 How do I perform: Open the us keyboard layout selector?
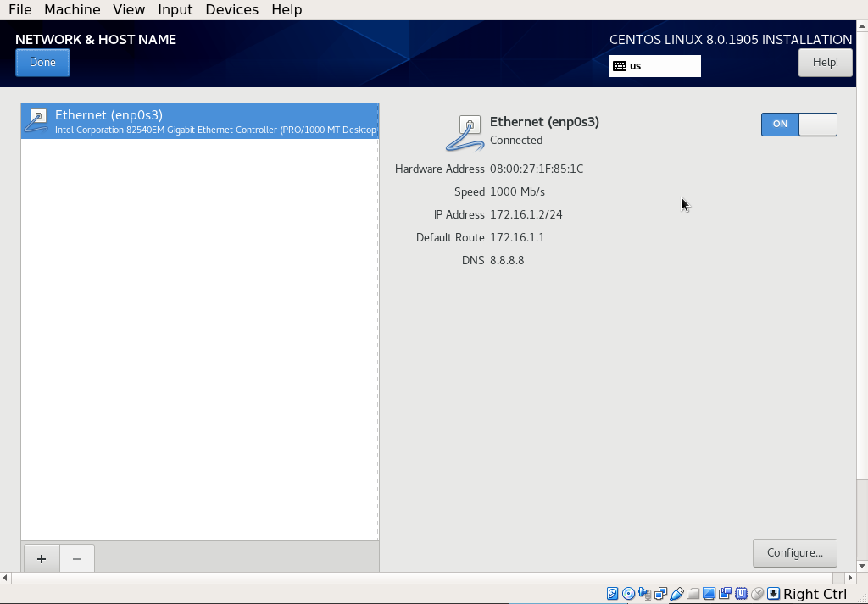tap(654, 66)
